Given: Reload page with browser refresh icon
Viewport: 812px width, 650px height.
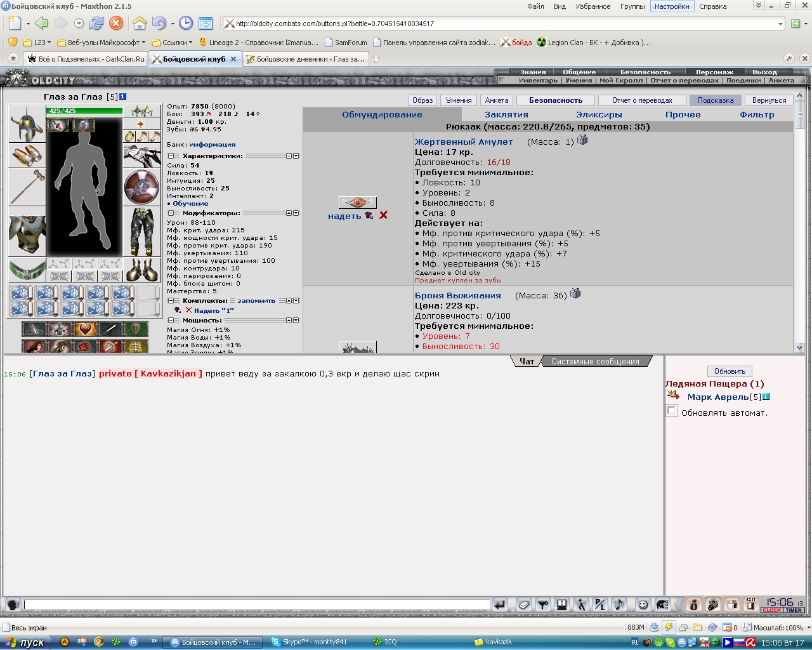Looking at the screenshot, I should [96, 23].
